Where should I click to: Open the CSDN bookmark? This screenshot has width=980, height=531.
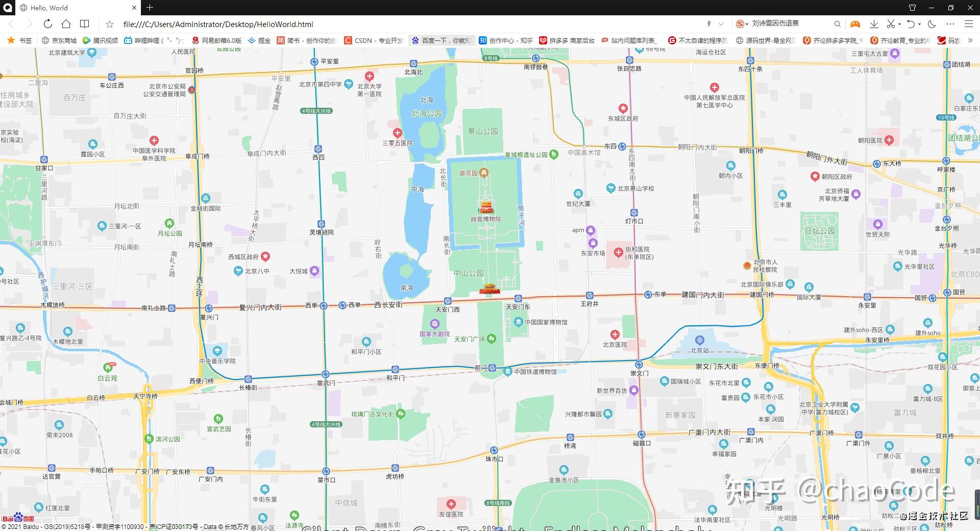point(374,40)
